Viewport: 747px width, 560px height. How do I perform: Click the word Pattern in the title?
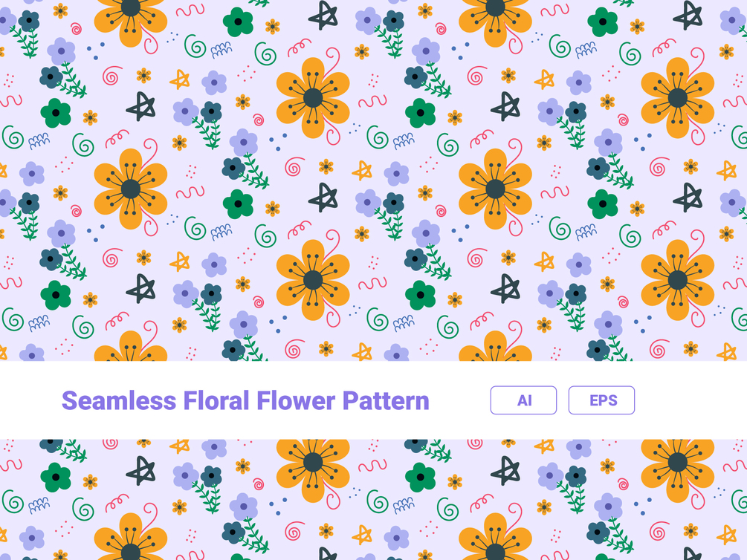386,400
